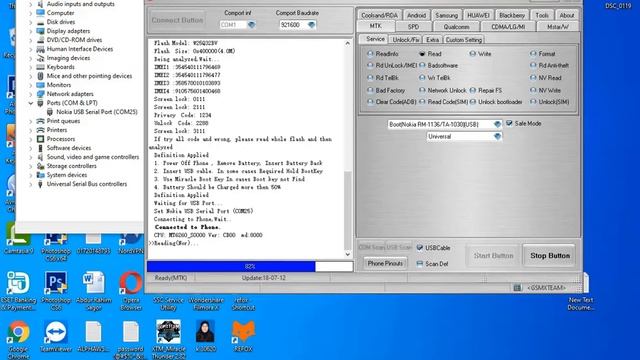The width and height of the screenshot is (640, 360).
Task: Switch to the Qualcomm tab
Action: pyautogui.click(x=456, y=27)
